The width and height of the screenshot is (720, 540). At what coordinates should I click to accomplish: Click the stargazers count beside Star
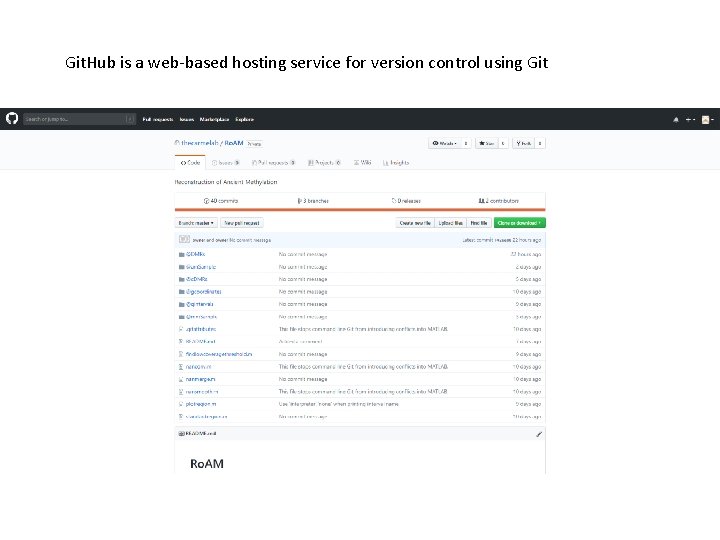[503, 143]
